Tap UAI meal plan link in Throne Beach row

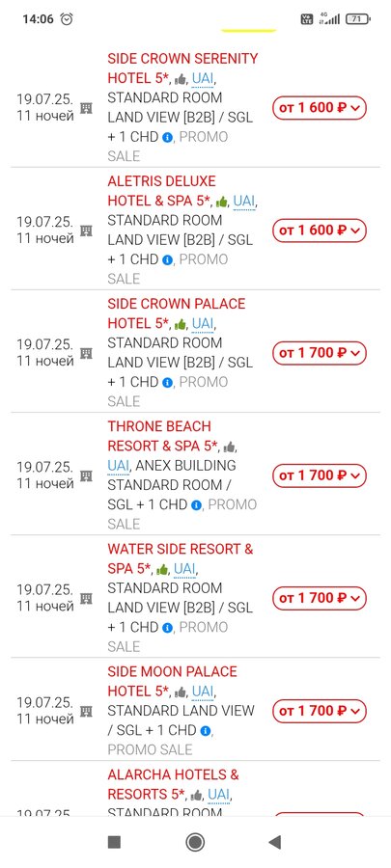[118, 466]
